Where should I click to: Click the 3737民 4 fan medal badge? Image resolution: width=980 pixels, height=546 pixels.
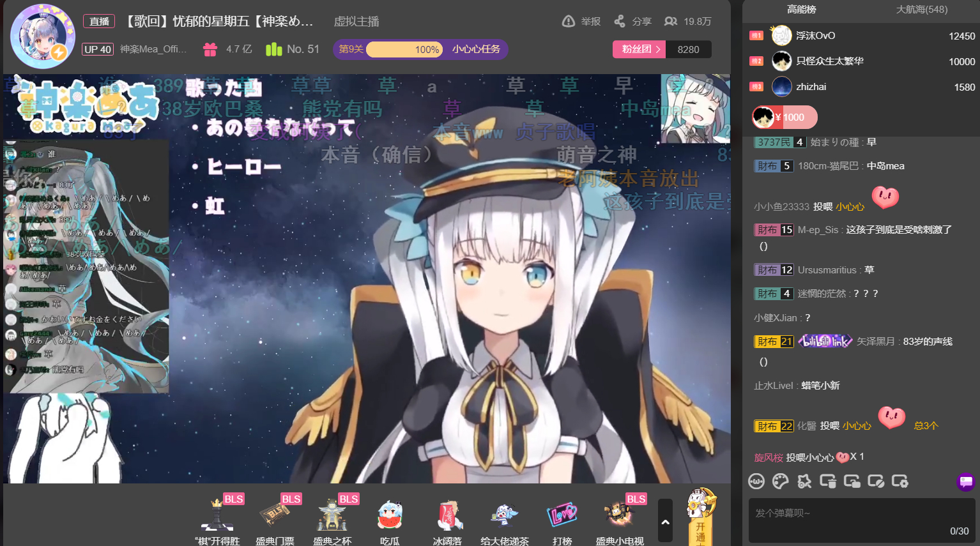(x=779, y=142)
